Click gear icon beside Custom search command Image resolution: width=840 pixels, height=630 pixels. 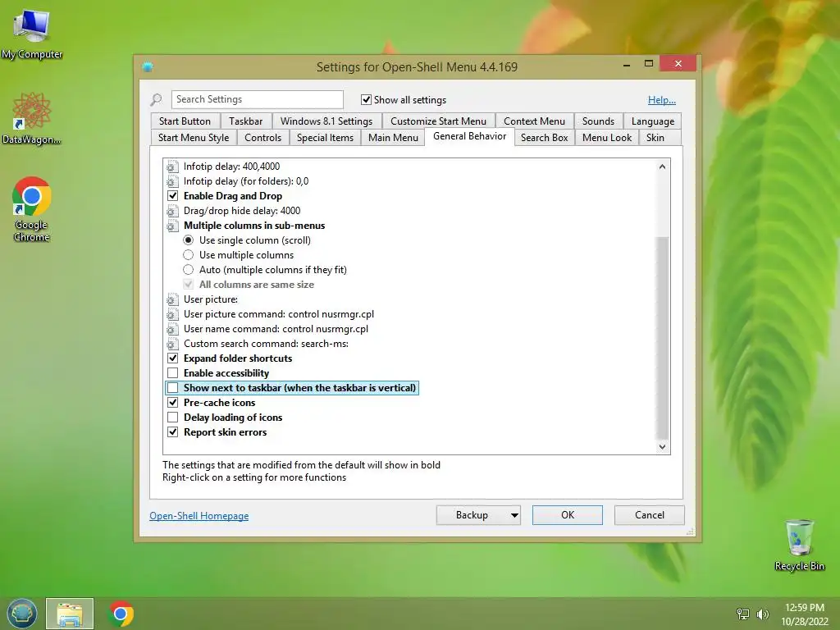click(x=172, y=344)
